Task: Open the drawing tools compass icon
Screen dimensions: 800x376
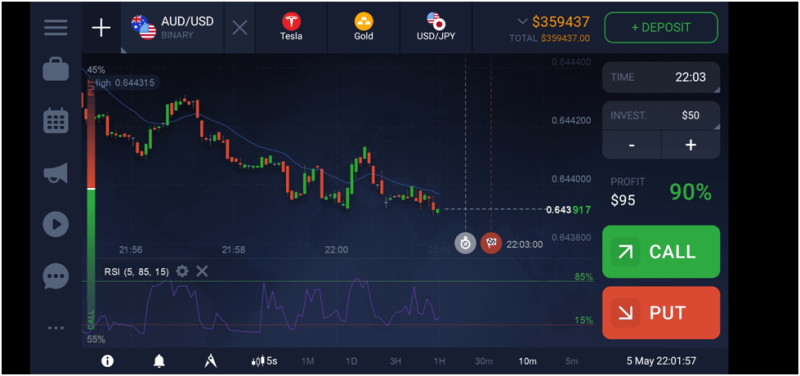Action: click(x=211, y=361)
